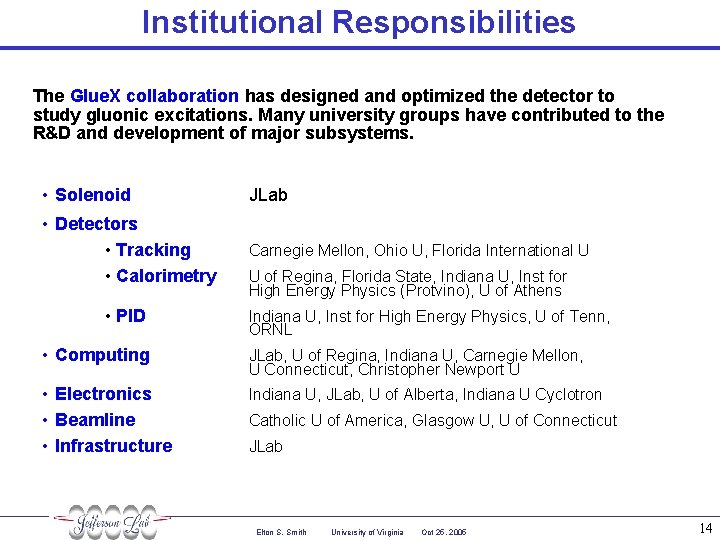The height and width of the screenshot is (540, 720).
Task: Select the Detectors bullet label
Action: click(x=96, y=224)
